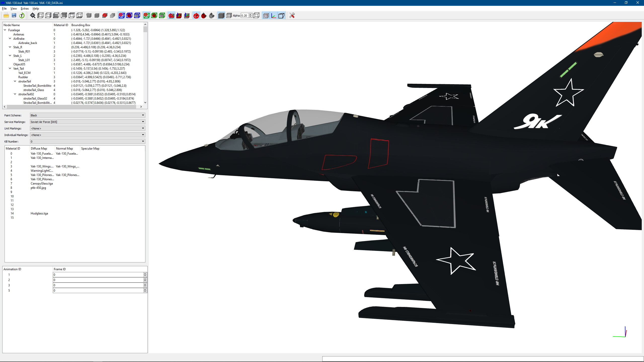Toggle the blue cube with red sphere
The height and width of the screenshot is (362, 644).
click(129, 16)
